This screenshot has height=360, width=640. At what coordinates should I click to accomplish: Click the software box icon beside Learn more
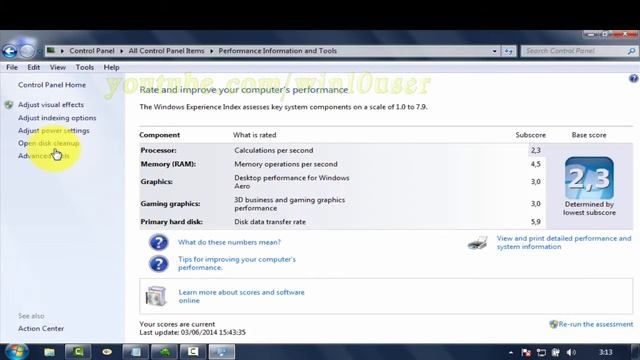point(156,296)
